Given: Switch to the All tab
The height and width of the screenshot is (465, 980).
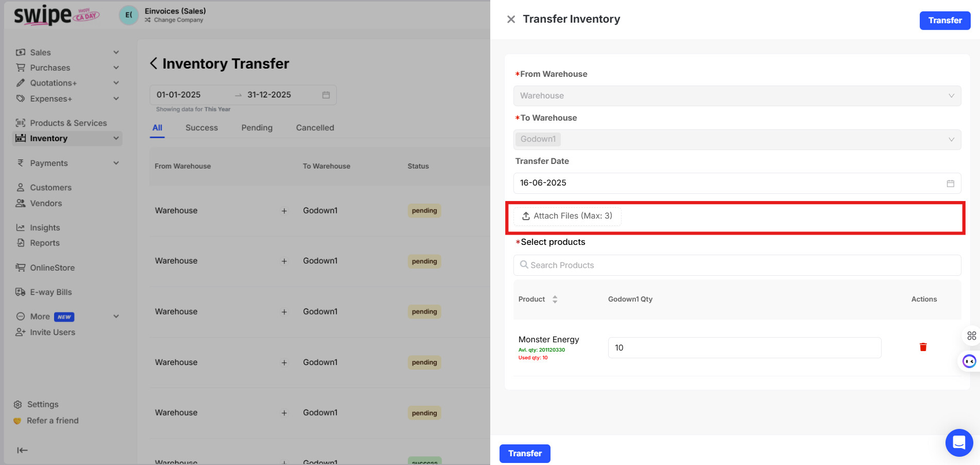Looking at the screenshot, I should tap(157, 128).
